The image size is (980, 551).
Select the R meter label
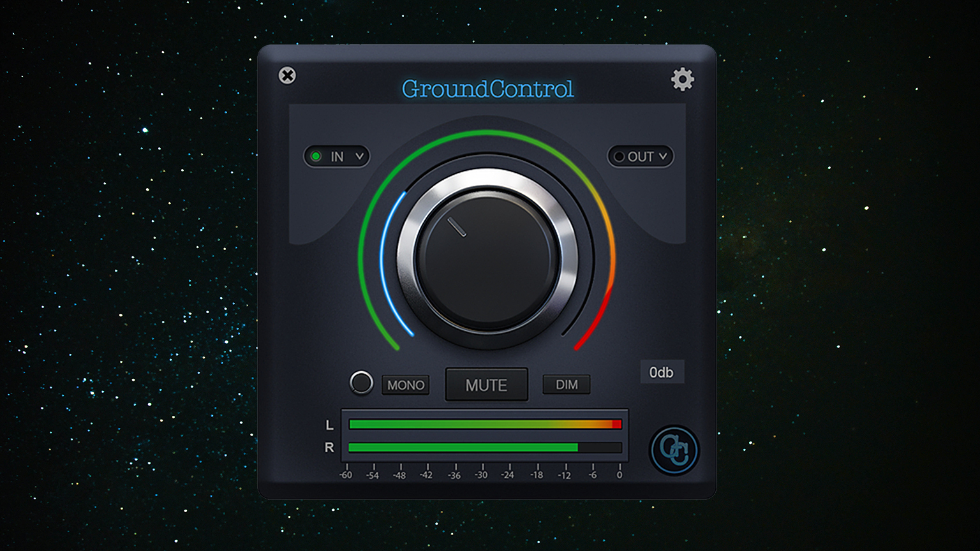330,447
